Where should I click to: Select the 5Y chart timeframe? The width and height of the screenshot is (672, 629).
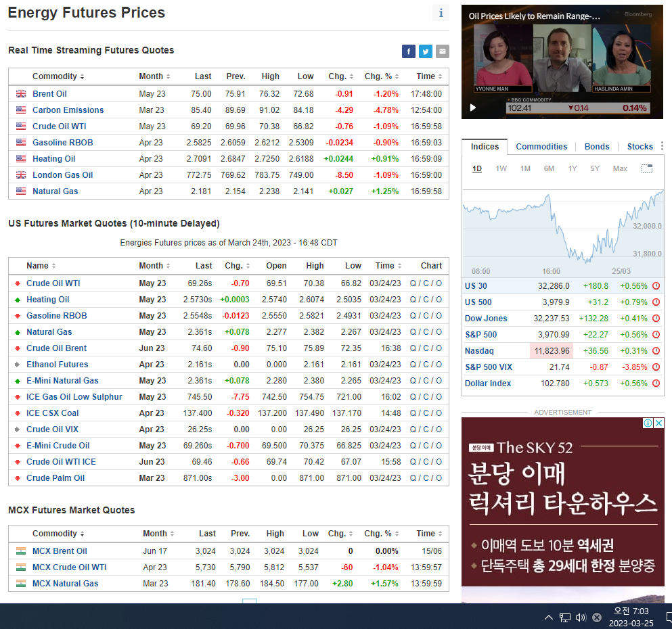coord(595,168)
